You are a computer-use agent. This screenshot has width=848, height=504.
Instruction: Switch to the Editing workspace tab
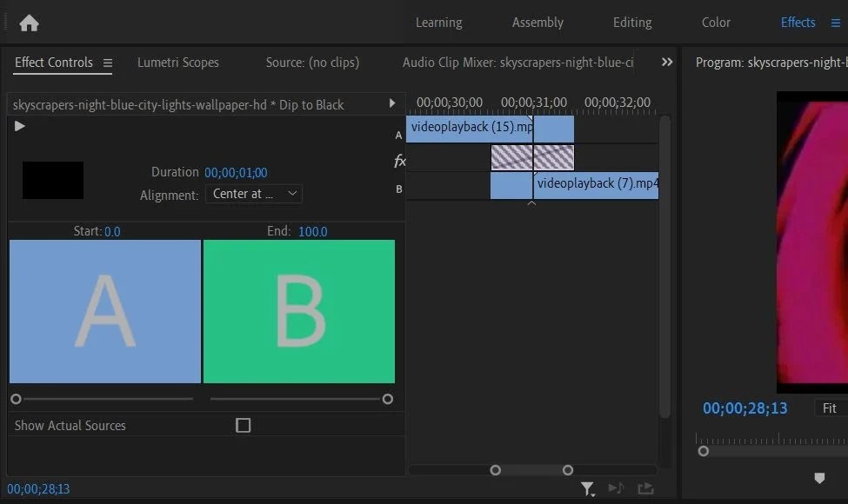pos(631,23)
